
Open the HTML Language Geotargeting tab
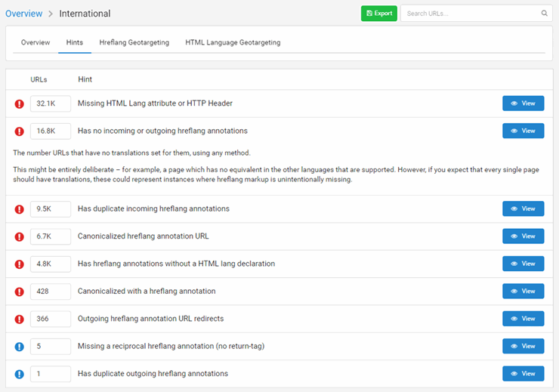click(233, 43)
